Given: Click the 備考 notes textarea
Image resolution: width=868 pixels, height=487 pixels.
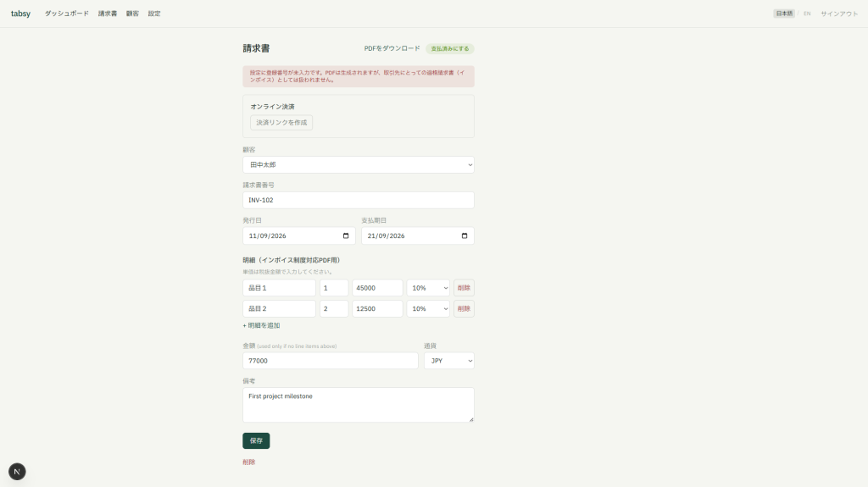Looking at the screenshot, I should point(359,405).
